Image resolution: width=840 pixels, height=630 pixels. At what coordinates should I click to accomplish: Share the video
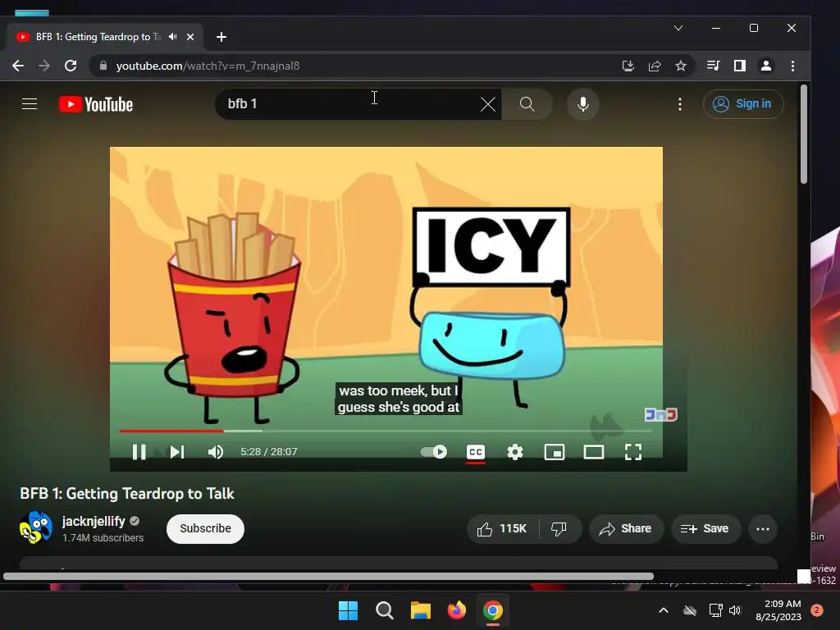point(626,529)
